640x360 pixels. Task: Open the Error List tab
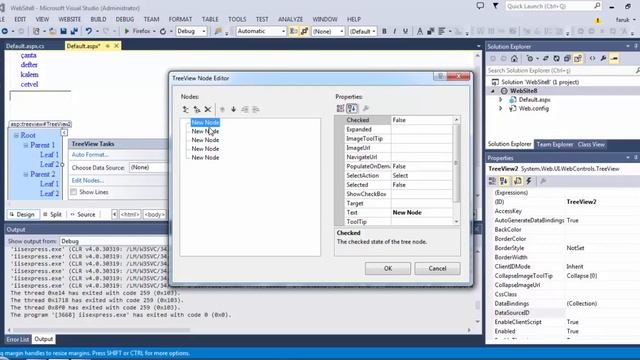pyautogui.click(x=18, y=339)
